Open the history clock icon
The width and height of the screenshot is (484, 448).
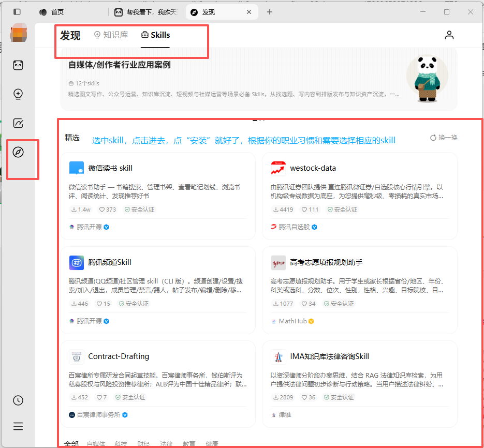pyautogui.click(x=18, y=400)
